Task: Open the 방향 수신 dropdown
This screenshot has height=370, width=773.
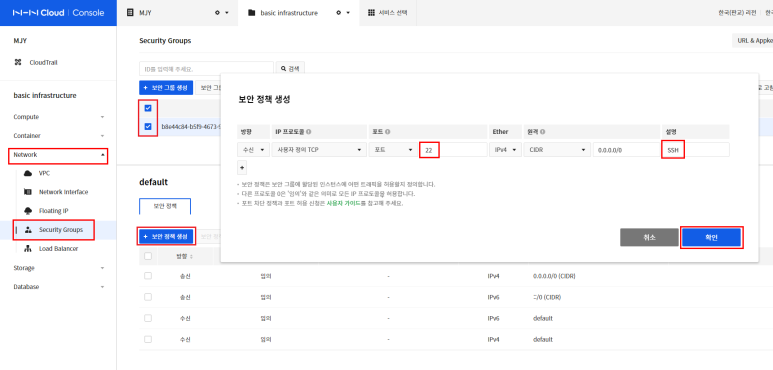Action: [x=253, y=150]
